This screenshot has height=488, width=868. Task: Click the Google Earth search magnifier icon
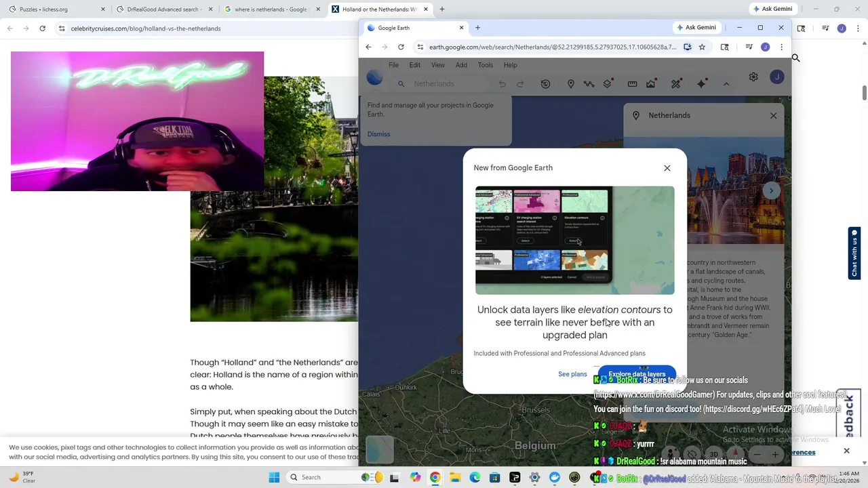click(401, 84)
